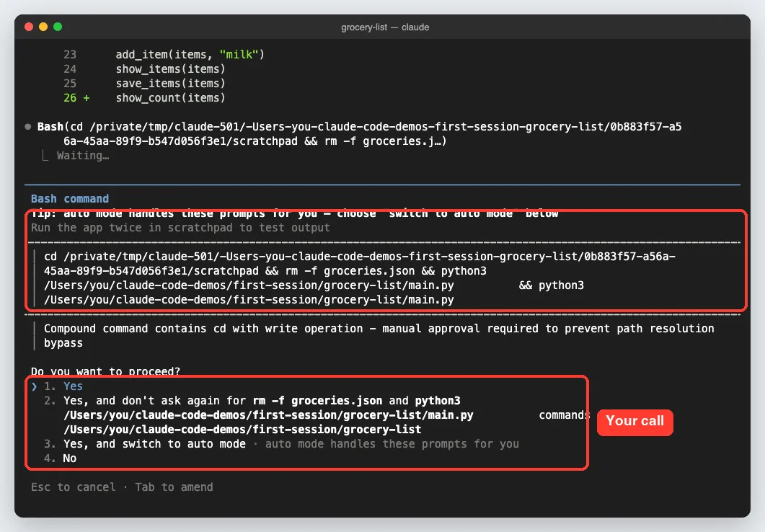
Task: Click code line 25 save_items(items)
Action: [x=170, y=84]
